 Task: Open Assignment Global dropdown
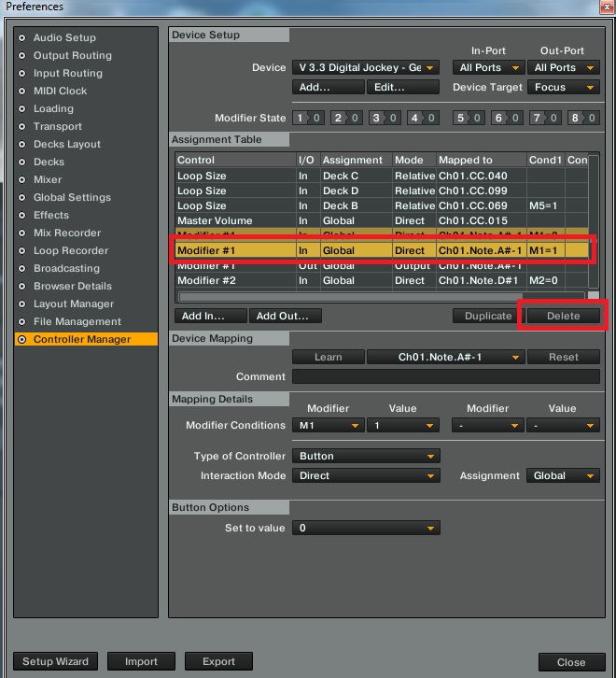pos(563,475)
